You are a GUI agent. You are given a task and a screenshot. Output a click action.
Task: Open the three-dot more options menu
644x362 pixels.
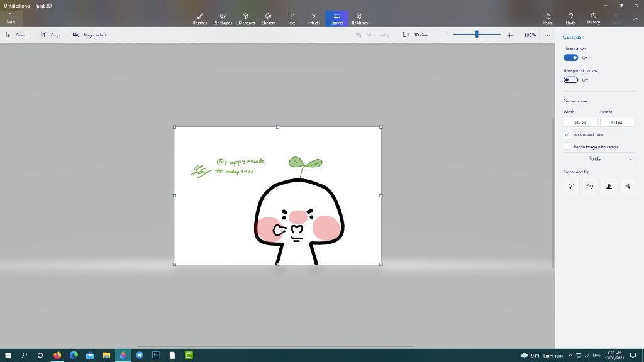pyautogui.click(x=548, y=35)
